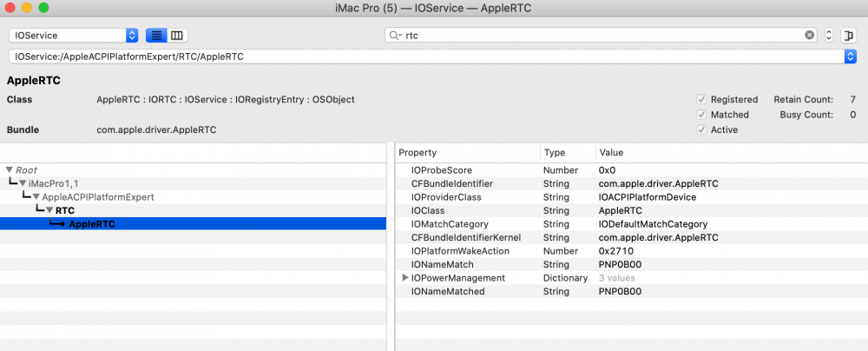Expand the IOPowerManagement dictionary

pyautogui.click(x=405, y=278)
